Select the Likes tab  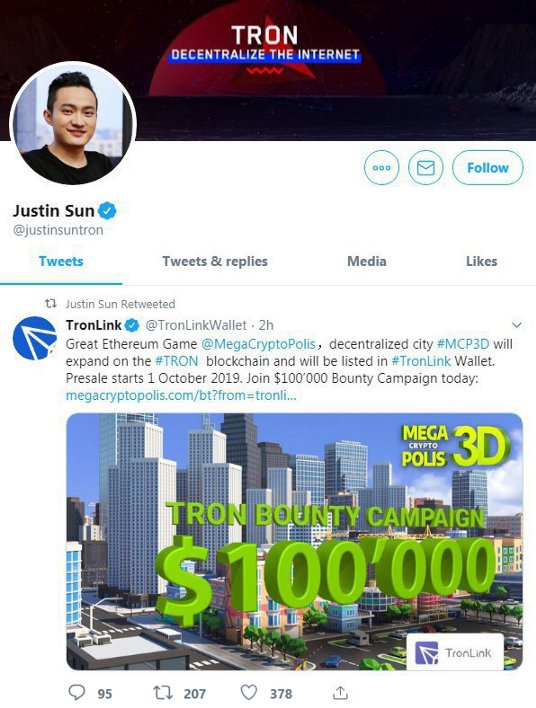tap(481, 261)
